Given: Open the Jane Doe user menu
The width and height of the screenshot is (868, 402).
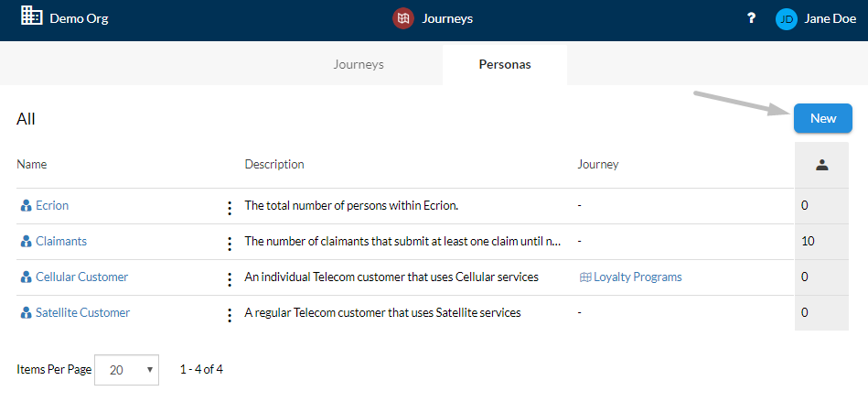Looking at the screenshot, I should (830, 19).
